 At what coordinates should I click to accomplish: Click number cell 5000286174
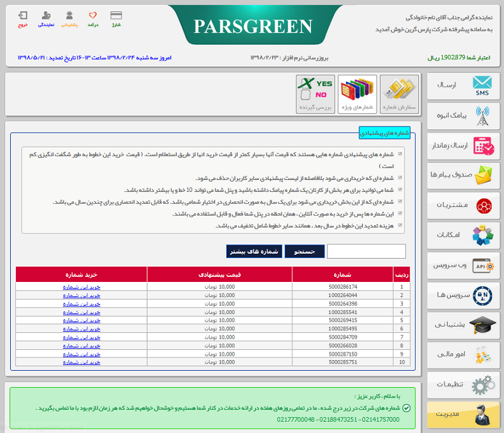pyautogui.click(x=343, y=286)
